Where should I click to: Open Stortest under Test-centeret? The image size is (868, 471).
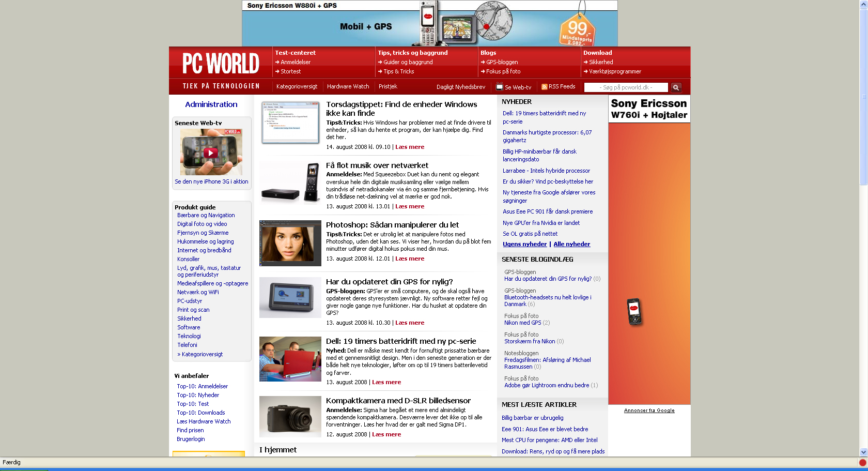point(291,71)
